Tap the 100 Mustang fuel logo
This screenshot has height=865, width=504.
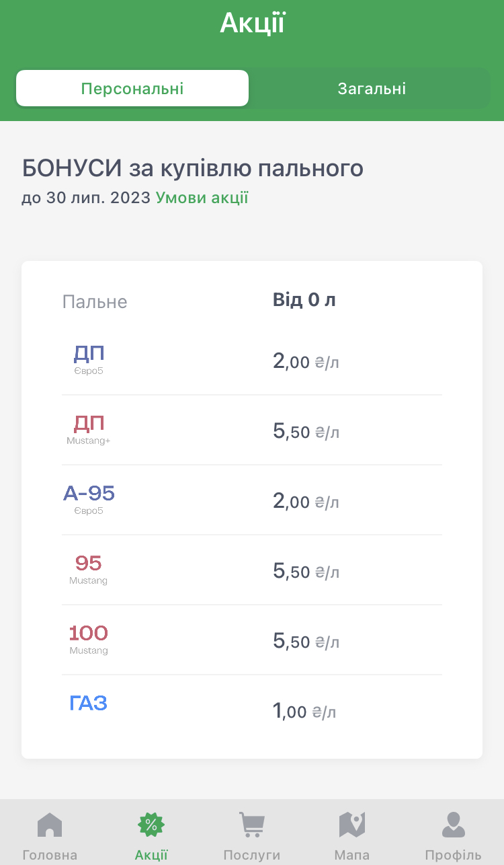point(89,639)
